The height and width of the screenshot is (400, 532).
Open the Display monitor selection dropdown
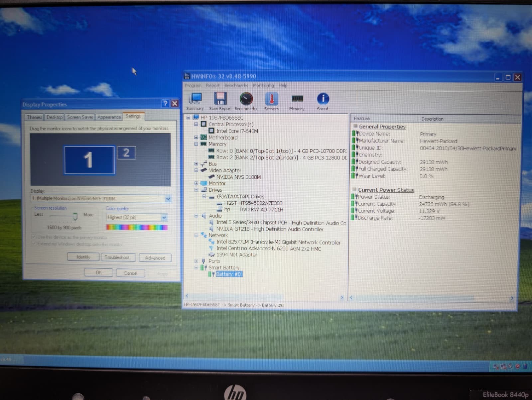click(168, 199)
